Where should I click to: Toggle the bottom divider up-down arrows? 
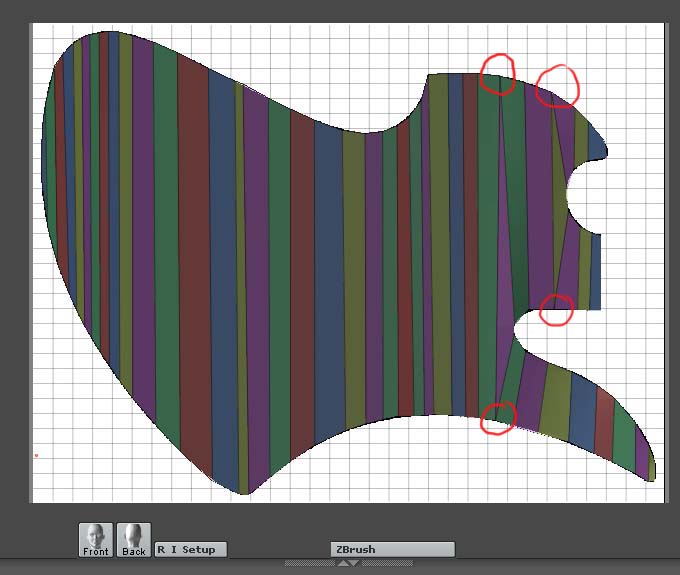click(349, 563)
